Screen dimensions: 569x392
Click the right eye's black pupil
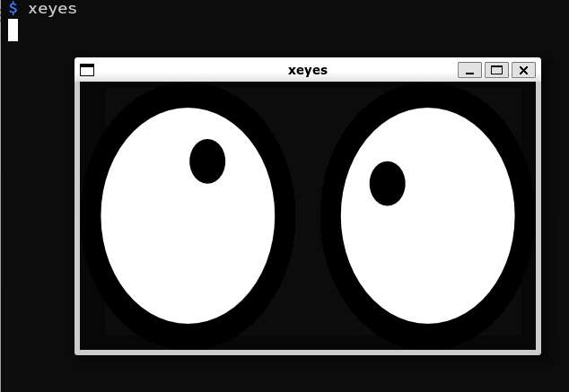pyautogui.click(x=387, y=184)
